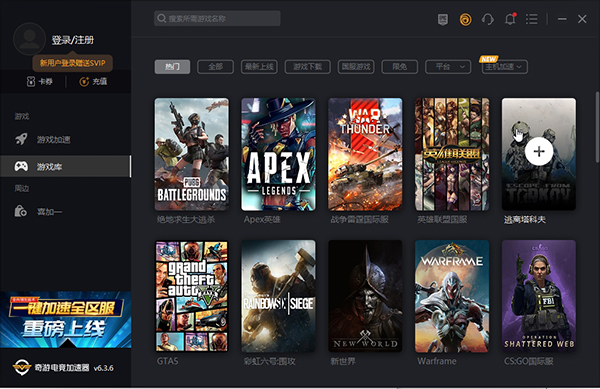
Task: Open the 一键加速全区服 promo banner
Action: click(66, 320)
